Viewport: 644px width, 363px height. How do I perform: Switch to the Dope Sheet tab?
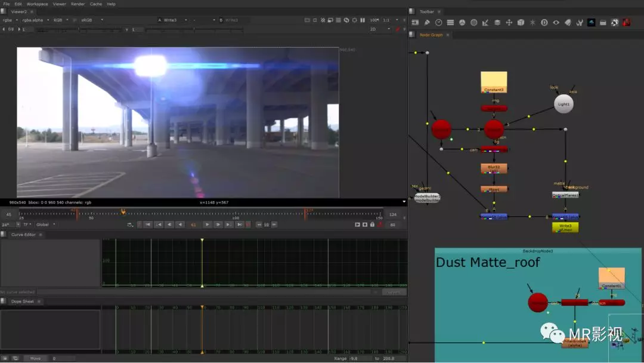point(23,302)
